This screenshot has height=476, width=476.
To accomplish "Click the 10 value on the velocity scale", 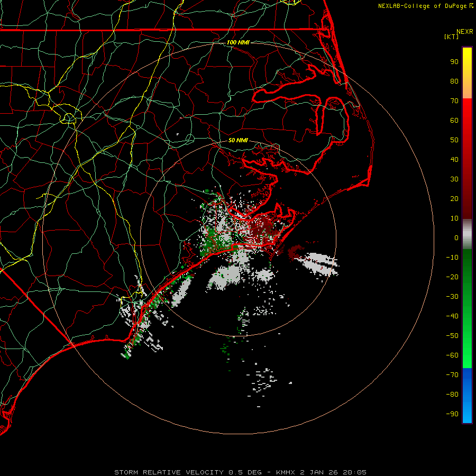I will click(454, 218).
